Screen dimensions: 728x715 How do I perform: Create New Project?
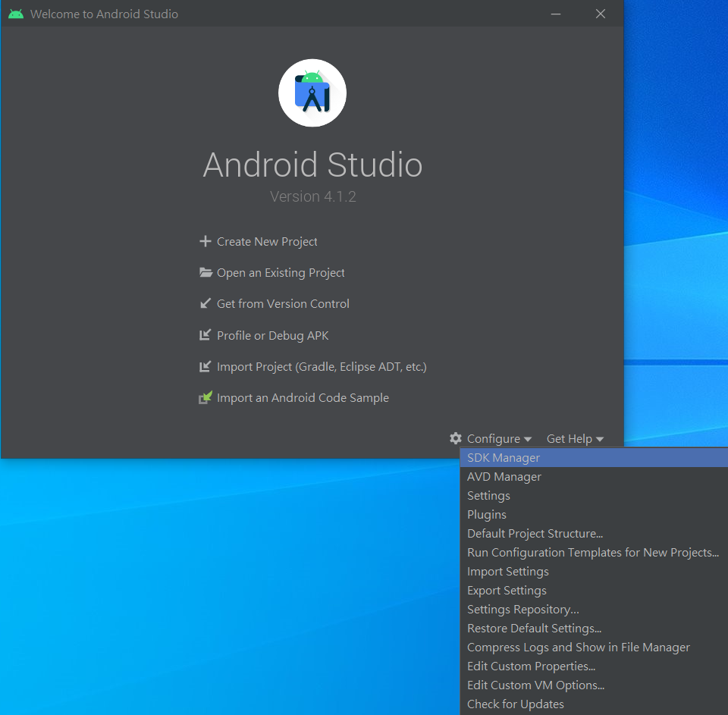coord(267,242)
